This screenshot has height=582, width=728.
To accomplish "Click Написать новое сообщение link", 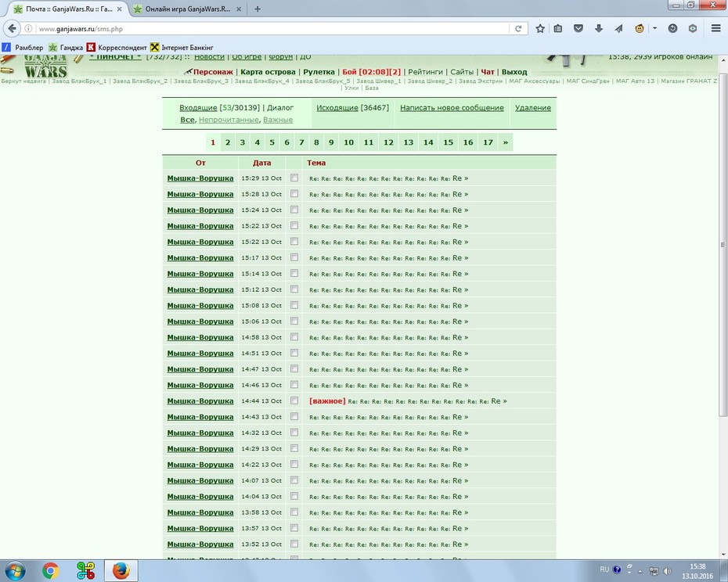I will point(452,108).
